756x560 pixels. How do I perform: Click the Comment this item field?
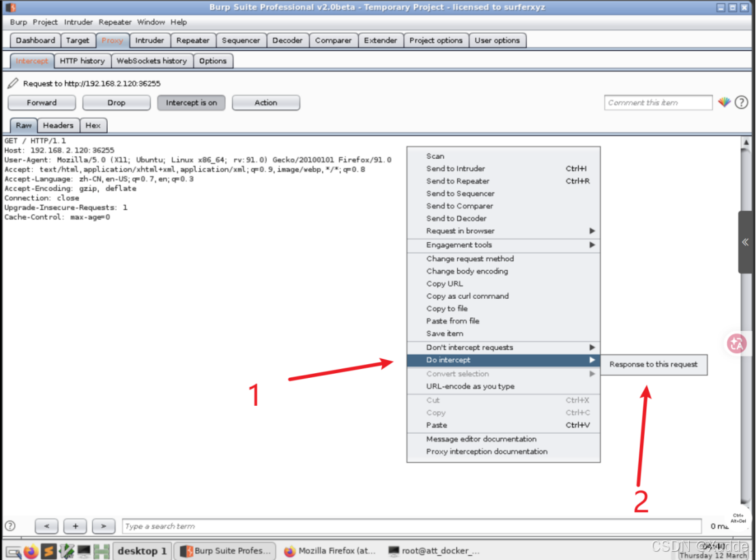pos(658,102)
